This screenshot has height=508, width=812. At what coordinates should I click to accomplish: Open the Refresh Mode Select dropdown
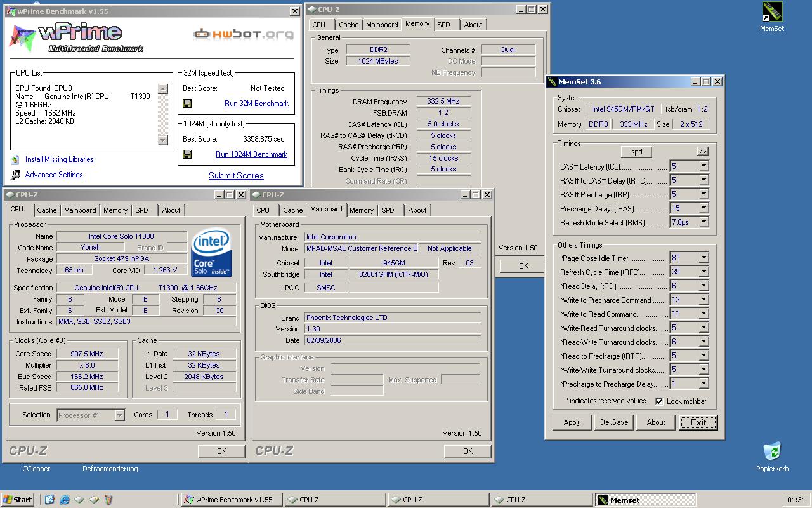point(703,222)
